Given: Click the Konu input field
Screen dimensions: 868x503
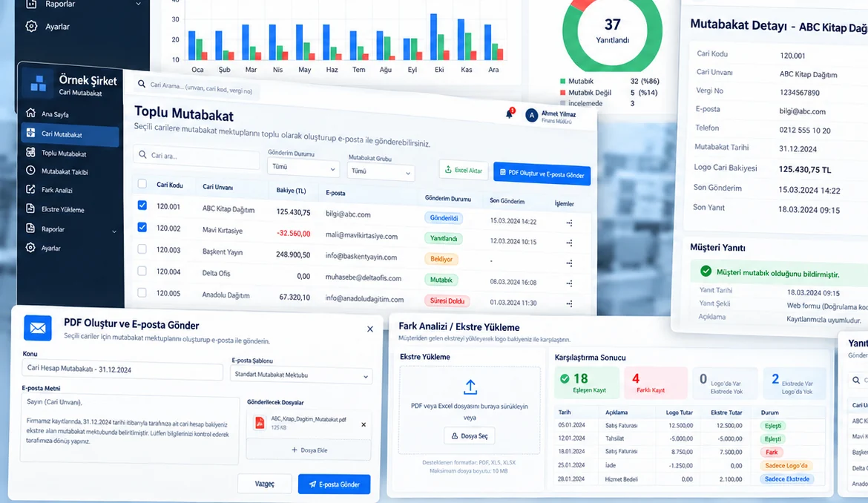Looking at the screenshot, I should point(122,369).
